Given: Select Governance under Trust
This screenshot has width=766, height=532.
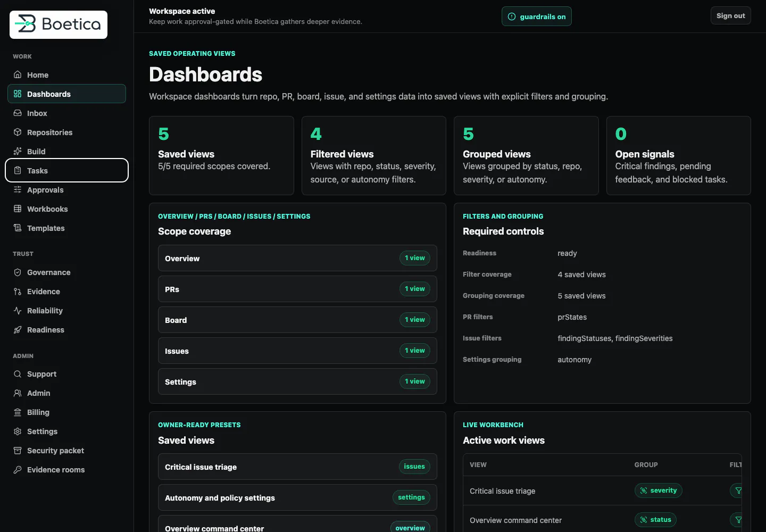Looking at the screenshot, I should [x=66, y=272].
